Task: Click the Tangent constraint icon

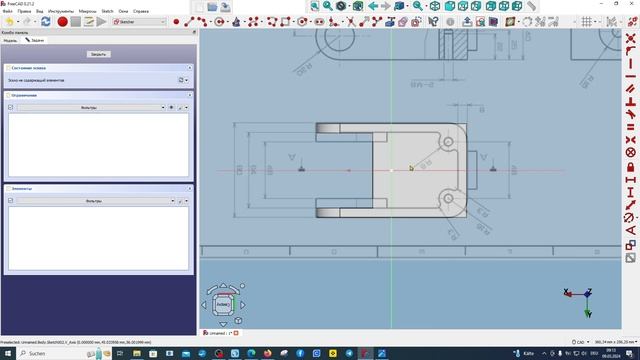Action: pyautogui.click(x=631, y=114)
